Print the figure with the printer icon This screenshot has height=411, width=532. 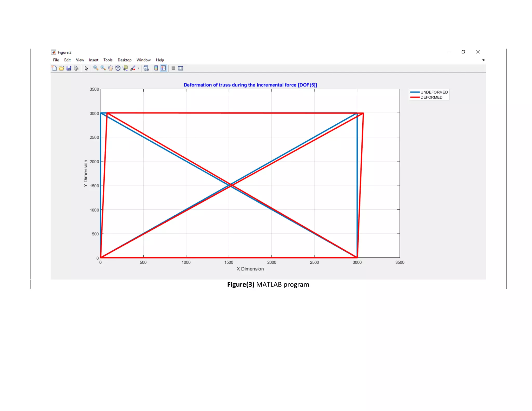(x=76, y=68)
